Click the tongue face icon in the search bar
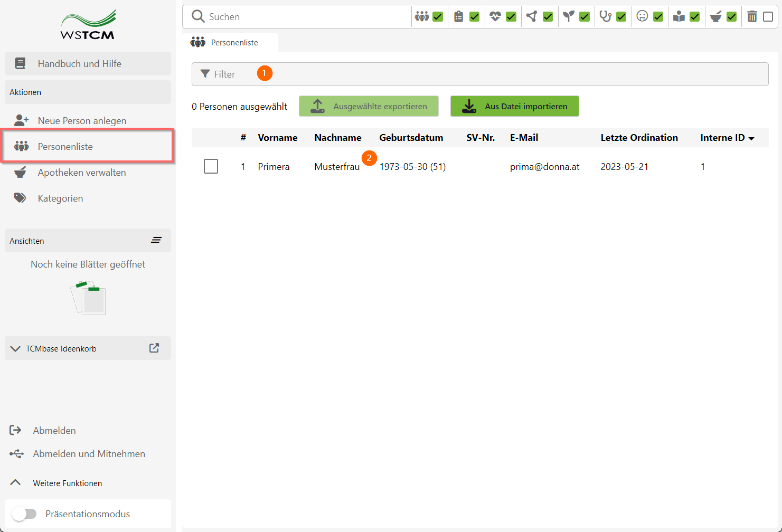782x532 pixels. coord(642,17)
